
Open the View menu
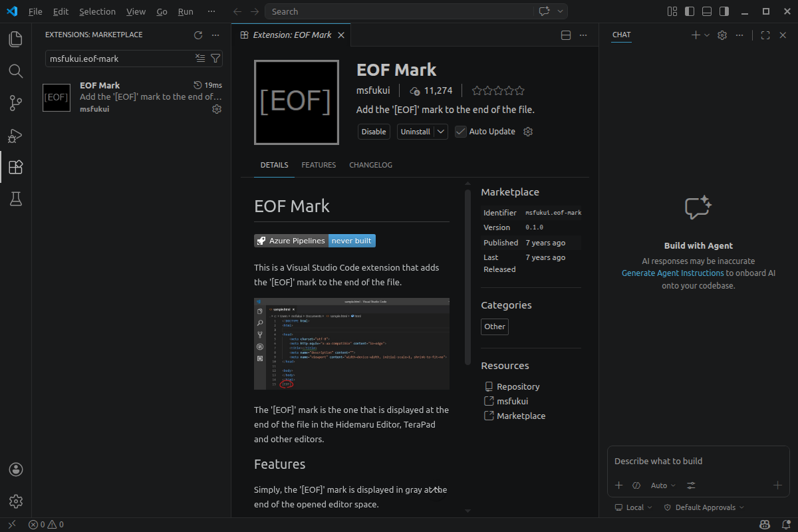pyautogui.click(x=136, y=11)
